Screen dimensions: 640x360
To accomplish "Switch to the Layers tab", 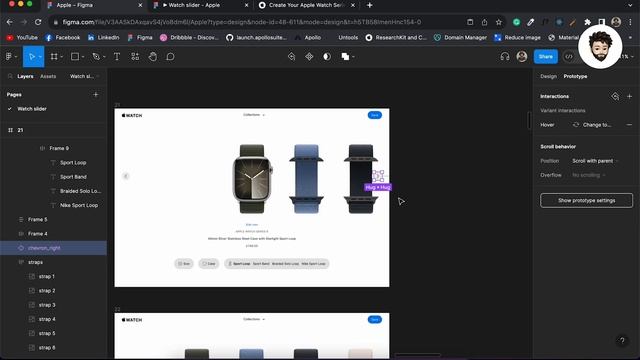I will (x=25, y=76).
